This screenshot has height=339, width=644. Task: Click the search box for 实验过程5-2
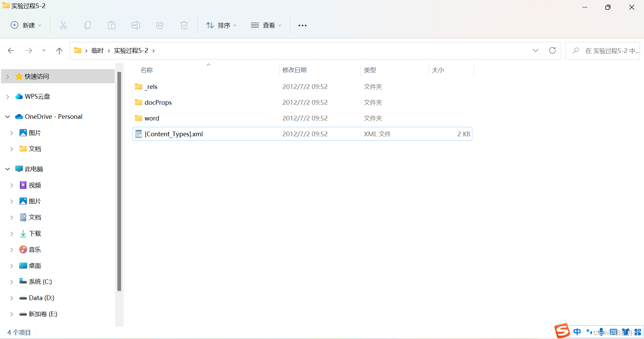[603, 51]
